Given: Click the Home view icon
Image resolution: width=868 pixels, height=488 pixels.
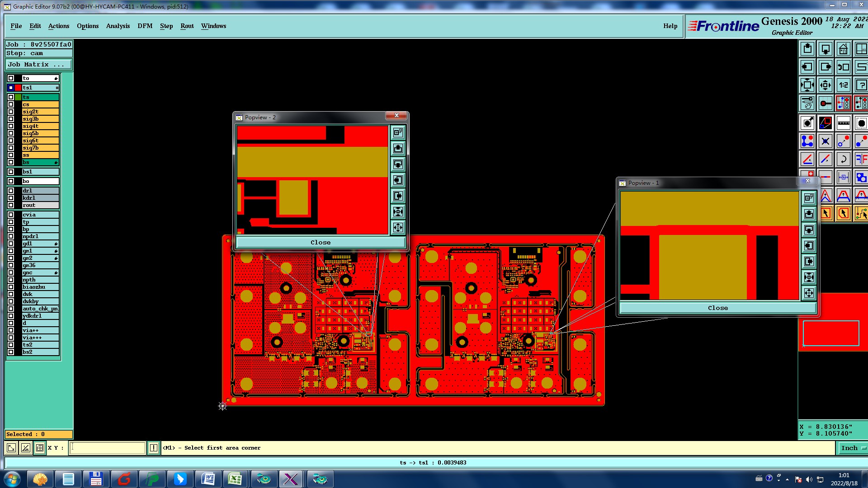Looking at the screenshot, I should pos(843,49).
